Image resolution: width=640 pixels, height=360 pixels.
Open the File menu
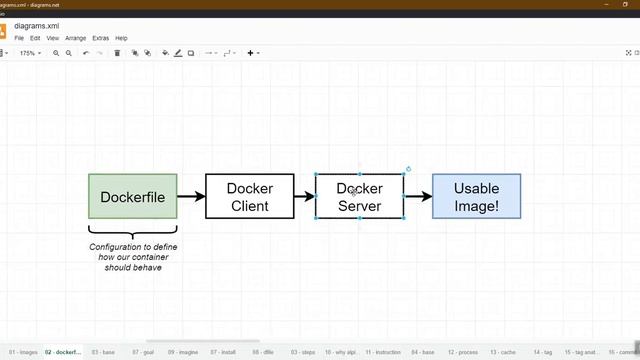tap(19, 38)
